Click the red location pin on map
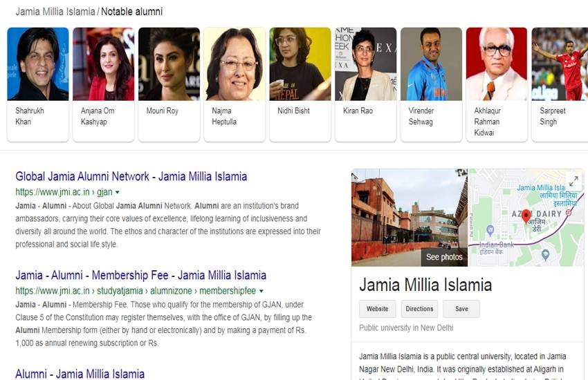 point(526,216)
